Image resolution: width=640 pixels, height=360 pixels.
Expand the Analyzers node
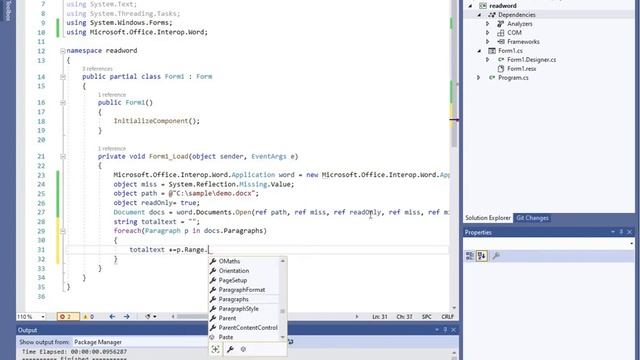(x=487, y=24)
